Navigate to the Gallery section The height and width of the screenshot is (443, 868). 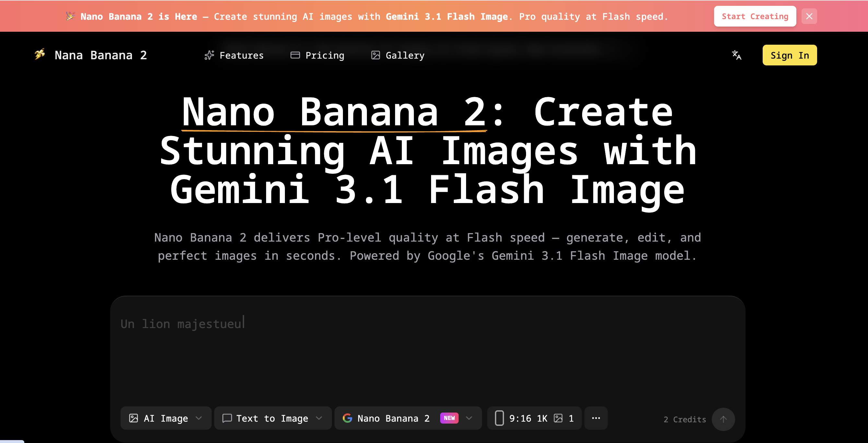398,55
